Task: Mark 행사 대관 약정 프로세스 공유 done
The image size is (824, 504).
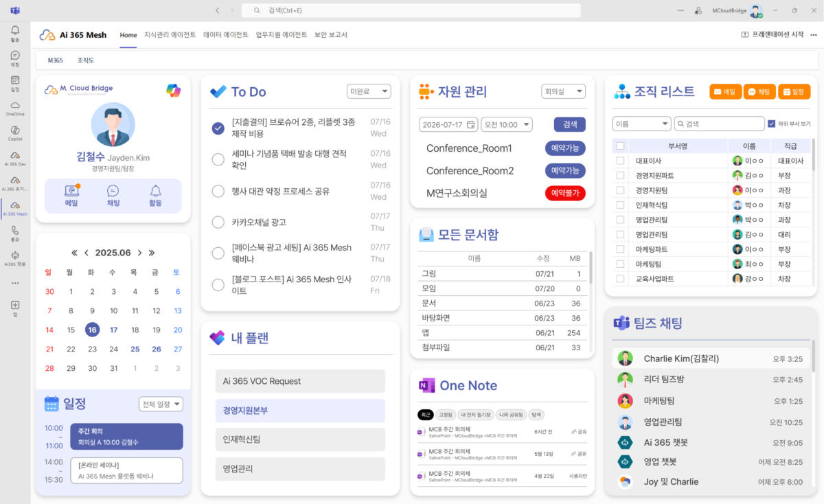Action: [x=218, y=191]
